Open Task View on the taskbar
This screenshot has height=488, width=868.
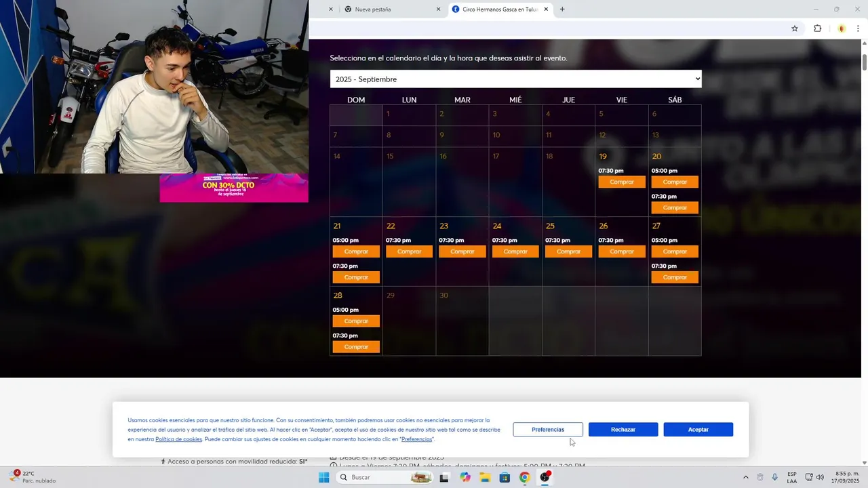click(x=444, y=477)
